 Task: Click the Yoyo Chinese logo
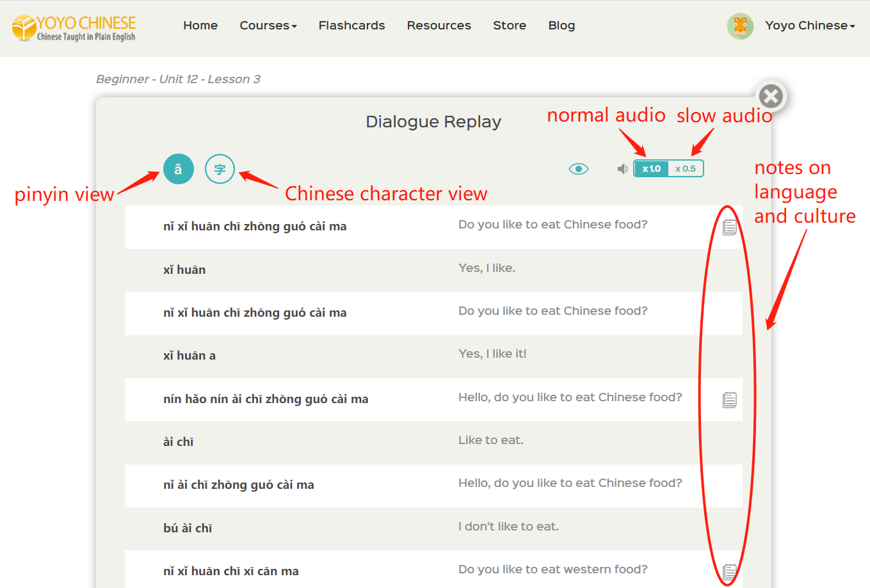(74, 28)
